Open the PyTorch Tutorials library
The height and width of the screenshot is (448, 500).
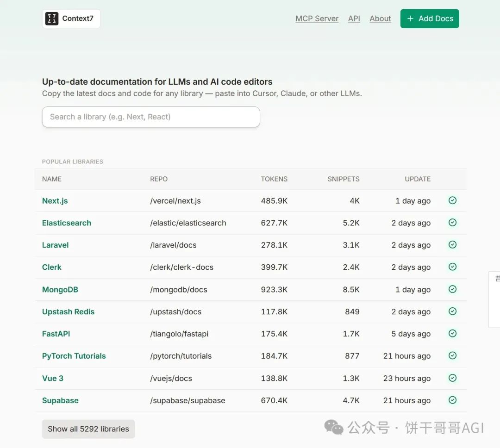coord(74,356)
